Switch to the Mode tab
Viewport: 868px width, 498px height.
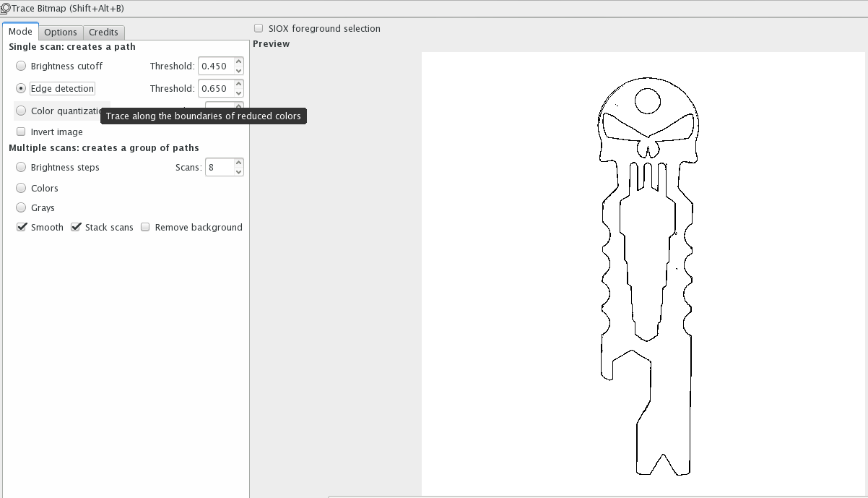[20, 32]
